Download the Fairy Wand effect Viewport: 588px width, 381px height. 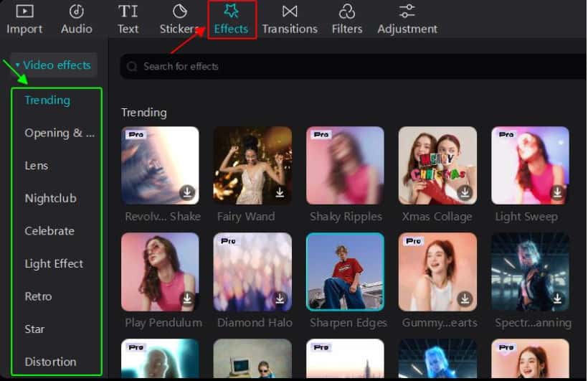[x=280, y=192]
